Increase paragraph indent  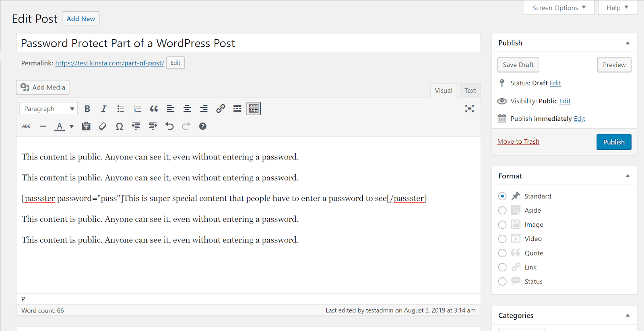(x=153, y=126)
